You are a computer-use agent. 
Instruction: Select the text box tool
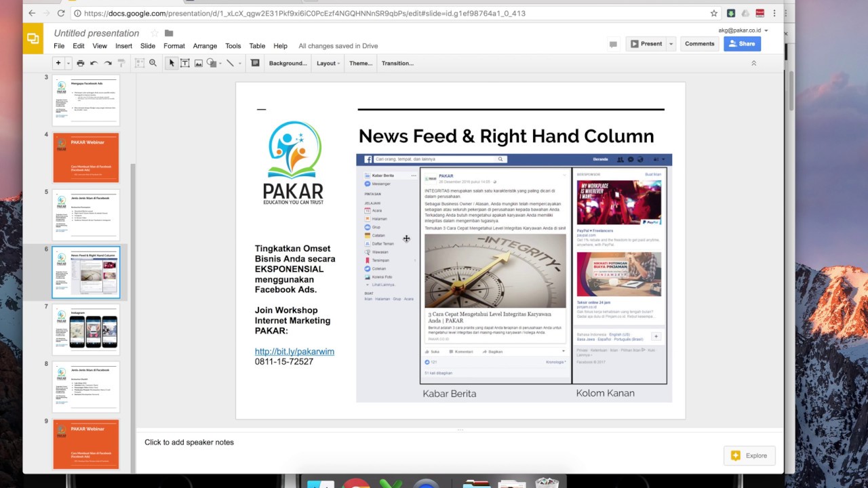coord(184,63)
